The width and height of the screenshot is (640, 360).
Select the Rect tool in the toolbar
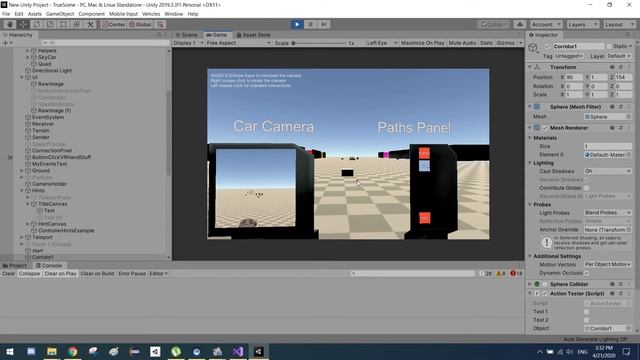pos(64,24)
